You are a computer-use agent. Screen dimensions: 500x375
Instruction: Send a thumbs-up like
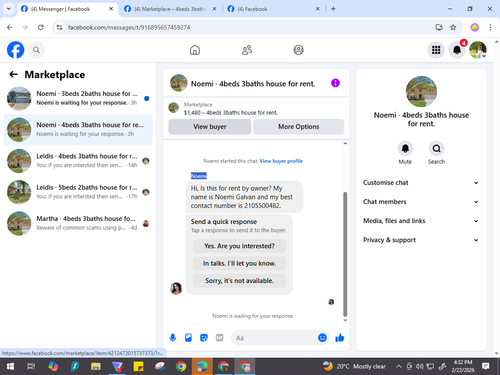(340, 338)
